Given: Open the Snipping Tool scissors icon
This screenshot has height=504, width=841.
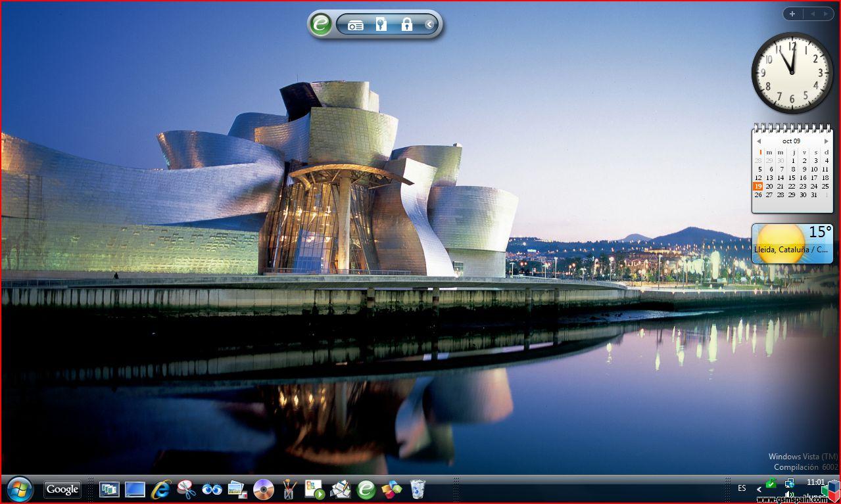Looking at the screenshot, I should coord(186,490).
